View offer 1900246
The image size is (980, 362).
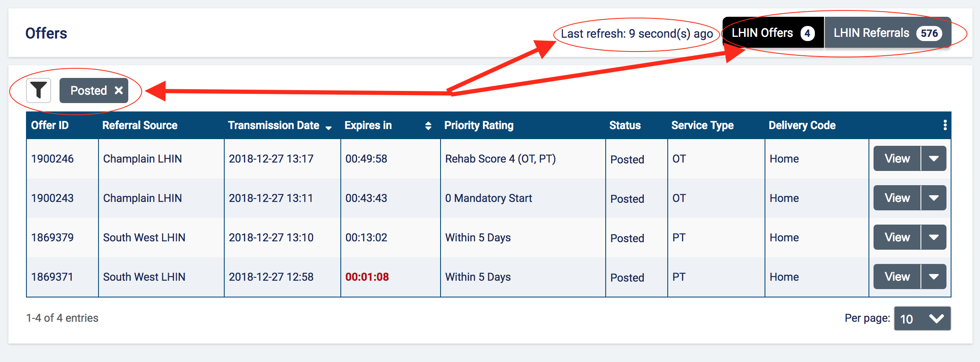click(x=897, y=158)
